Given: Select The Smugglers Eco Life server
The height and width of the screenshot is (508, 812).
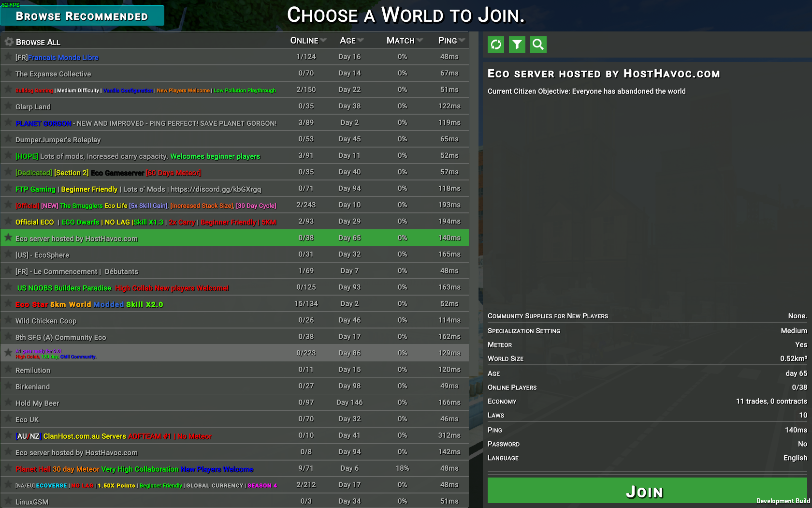Looking at the screenshot, I should (x=235, y=205).
